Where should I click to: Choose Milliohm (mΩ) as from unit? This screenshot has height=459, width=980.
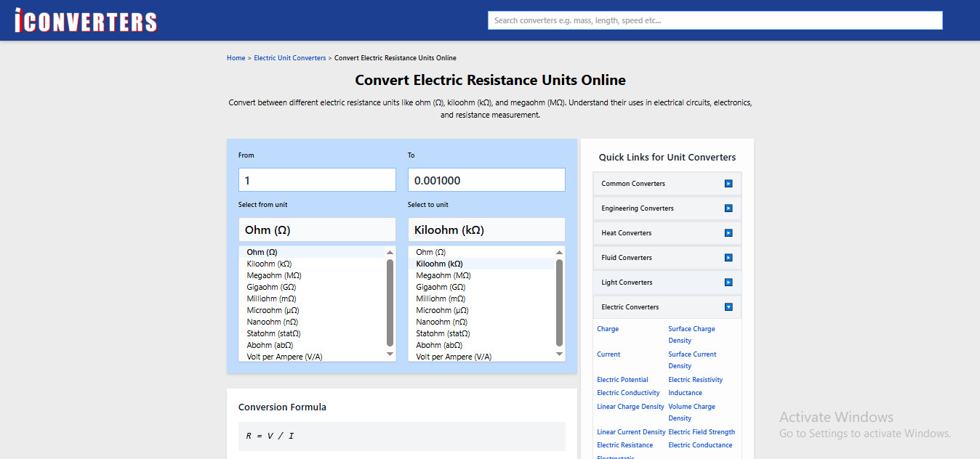point(271,299)
